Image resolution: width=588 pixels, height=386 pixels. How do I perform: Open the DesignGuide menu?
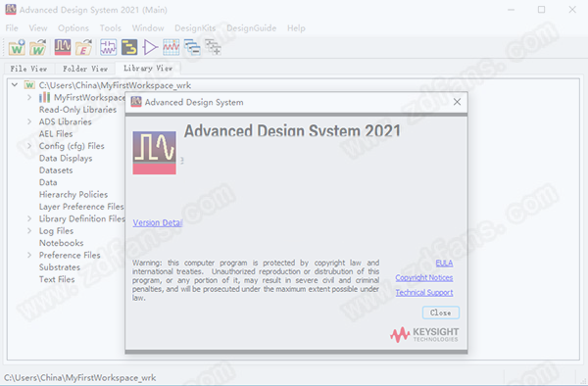251,28
